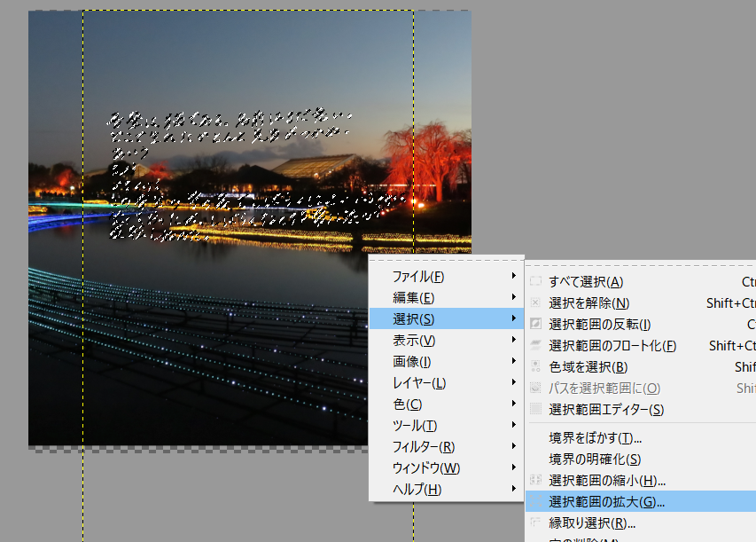The image size is (756, 542).
Task: Open the 画像(I) menu entry
Action: 447,361
